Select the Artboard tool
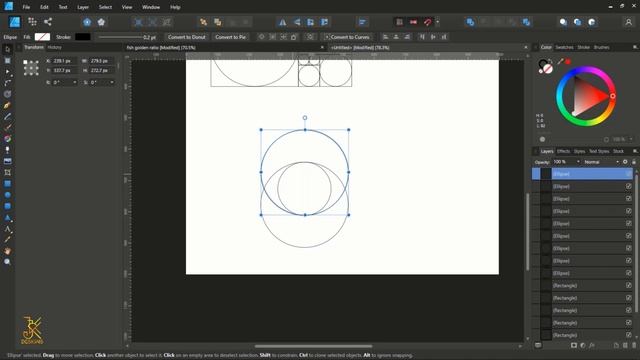Image resolution: width=640 pixels, height=360 pixels. [7, 60]
